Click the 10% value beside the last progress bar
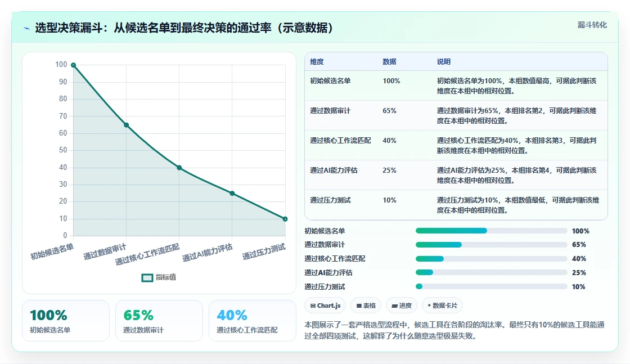Image resolution: width=630 pixels, height=364 pixels. [x=579, y=287]
